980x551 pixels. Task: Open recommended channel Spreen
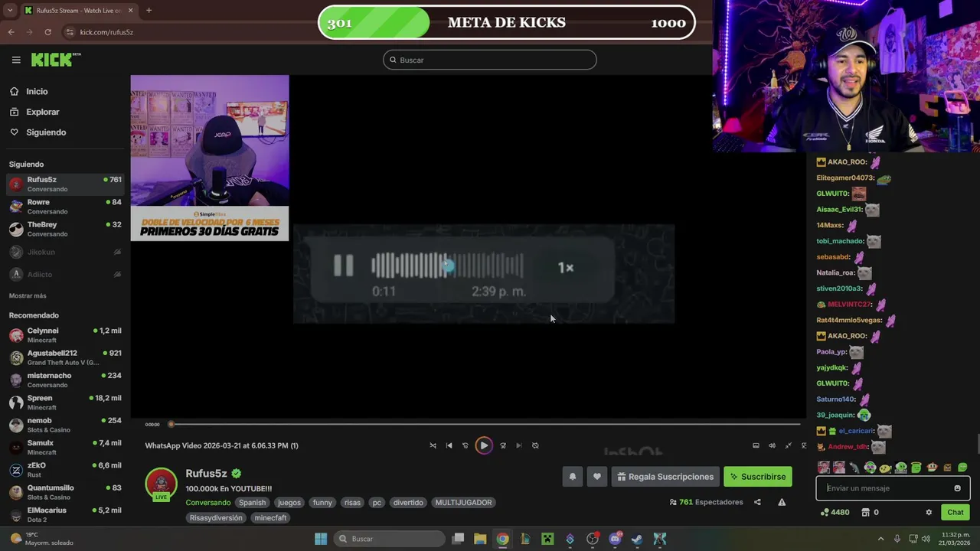(x=65, y=403)
